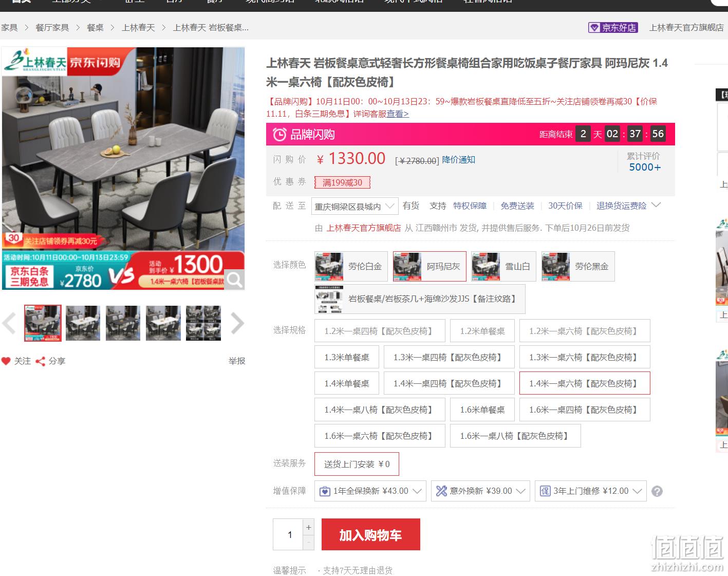728x576 pixels.
Task: Select spec 1.6米单餐桌
Action: (482, 410)
